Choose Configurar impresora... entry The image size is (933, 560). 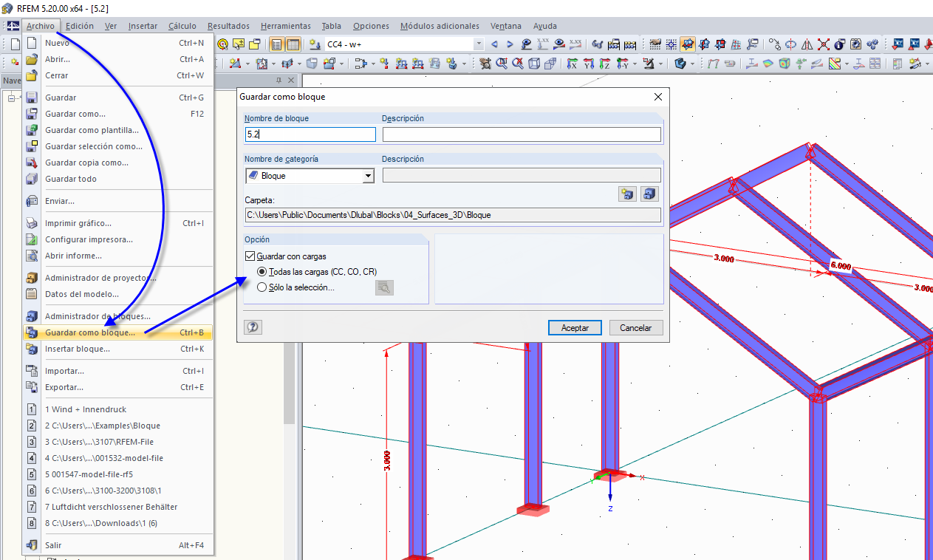(x=118, y=239)
